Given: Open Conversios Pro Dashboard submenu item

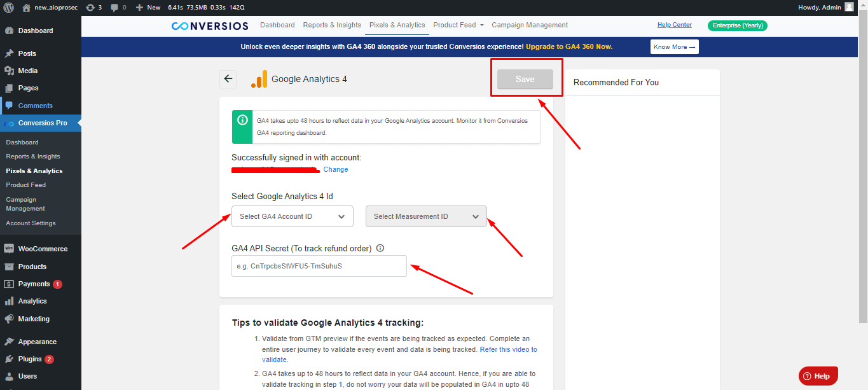Looking at the screenshot, I should [22, 143].
